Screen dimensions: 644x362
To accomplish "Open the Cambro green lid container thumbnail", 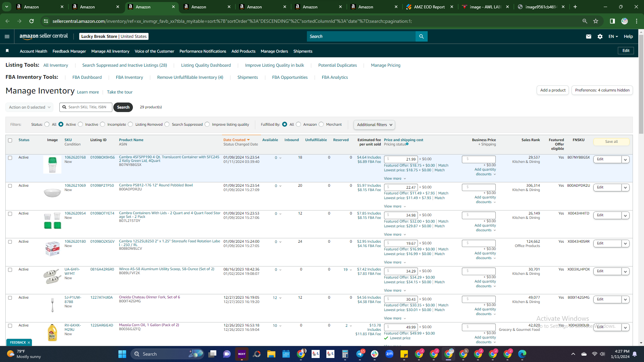I will pos(52,165).
